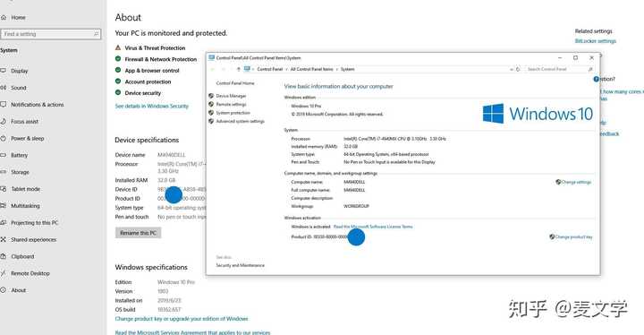This screenshot has width=644, height=335.
Task: Click the WORKGROUP value in Control Panel
Action: point(356,206)
